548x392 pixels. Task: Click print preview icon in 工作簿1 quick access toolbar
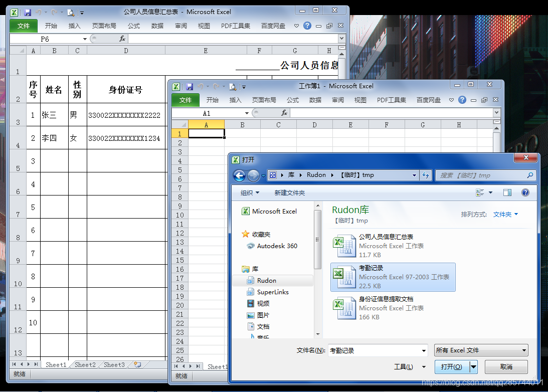pyautogui.click(x=233, y=87)
